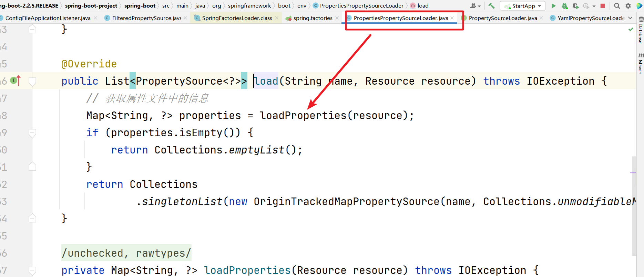Click fold end marker of if block

tap(32, 167)
